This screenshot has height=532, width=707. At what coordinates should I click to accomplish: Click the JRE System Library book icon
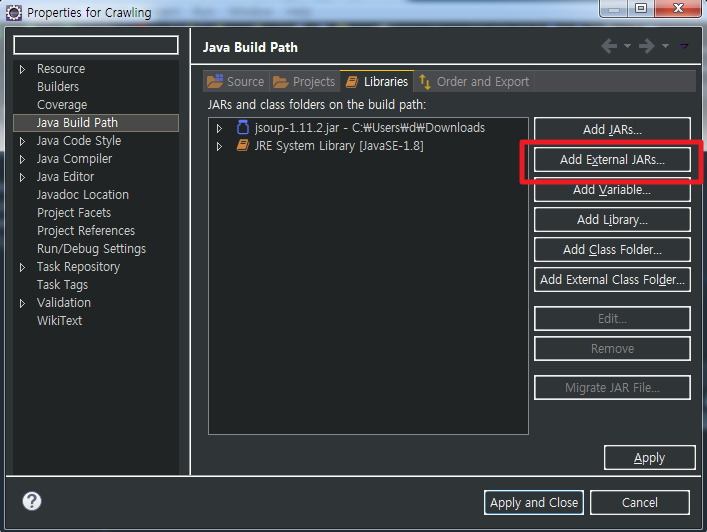tap(243, 146)
